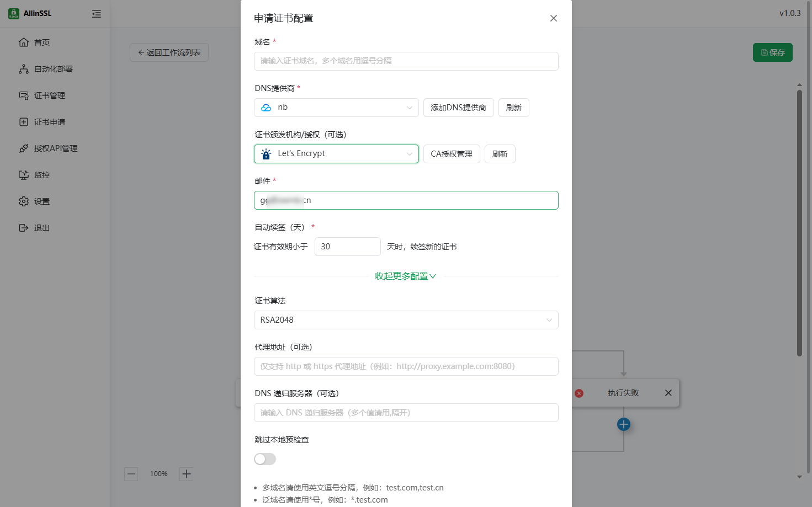812x507 pixels.
Task: Open the DNS提供商 dropdown showing nb
Action: click(x=336, y=108)
